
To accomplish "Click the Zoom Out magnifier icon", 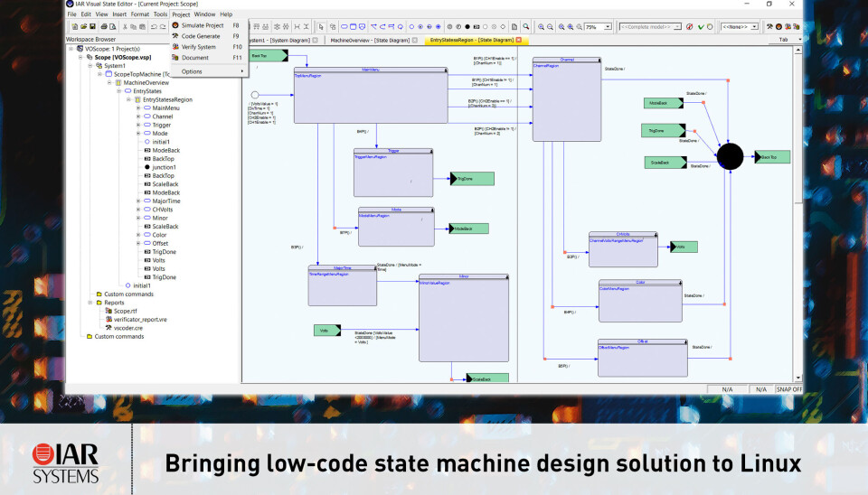I will 550,26.
